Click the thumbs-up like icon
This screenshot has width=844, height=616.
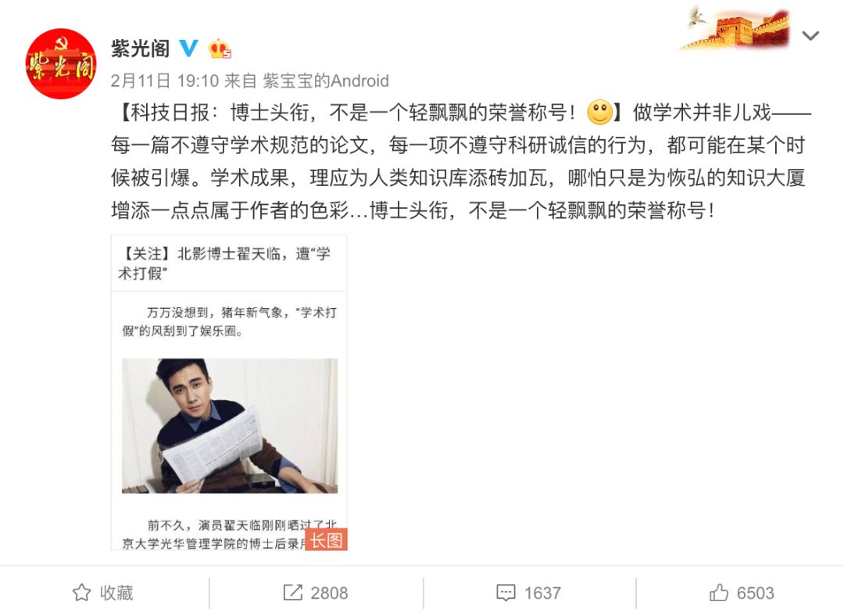pos(719,593)
